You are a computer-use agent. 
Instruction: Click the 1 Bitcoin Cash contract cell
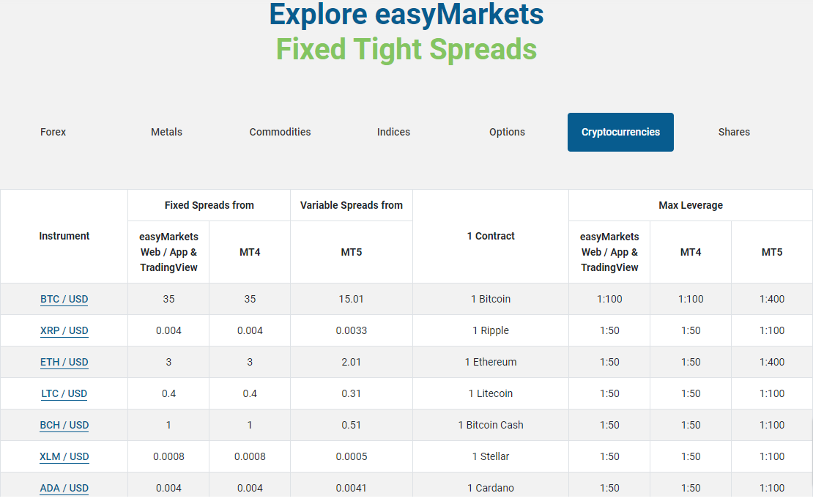click(x=491, y=425)
